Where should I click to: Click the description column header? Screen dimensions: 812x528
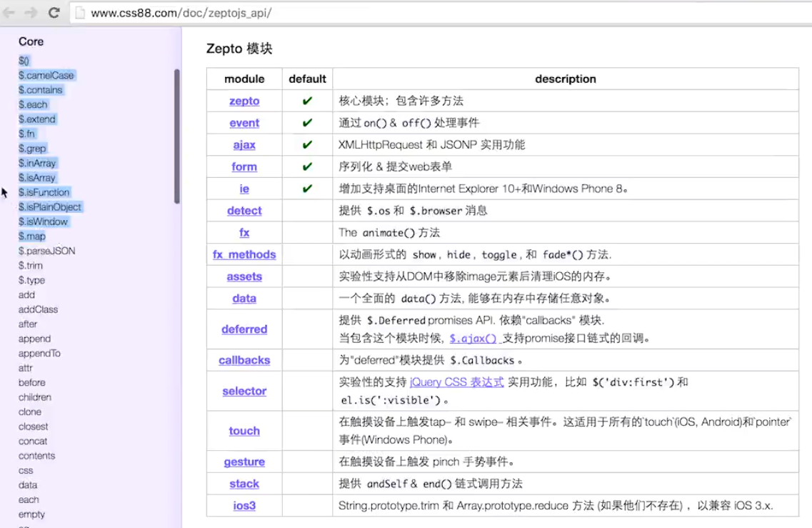pos(566,79)
